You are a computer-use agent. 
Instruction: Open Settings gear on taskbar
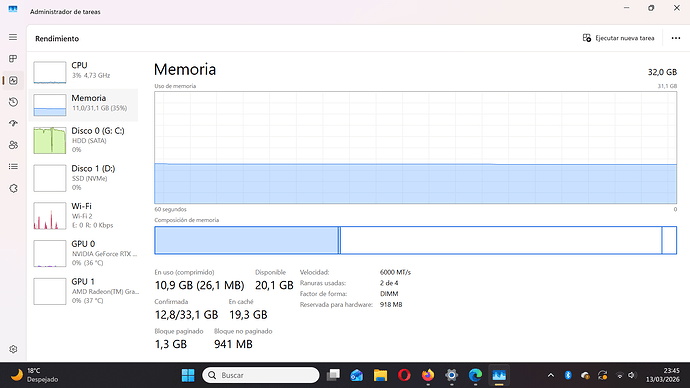(451, 375)
